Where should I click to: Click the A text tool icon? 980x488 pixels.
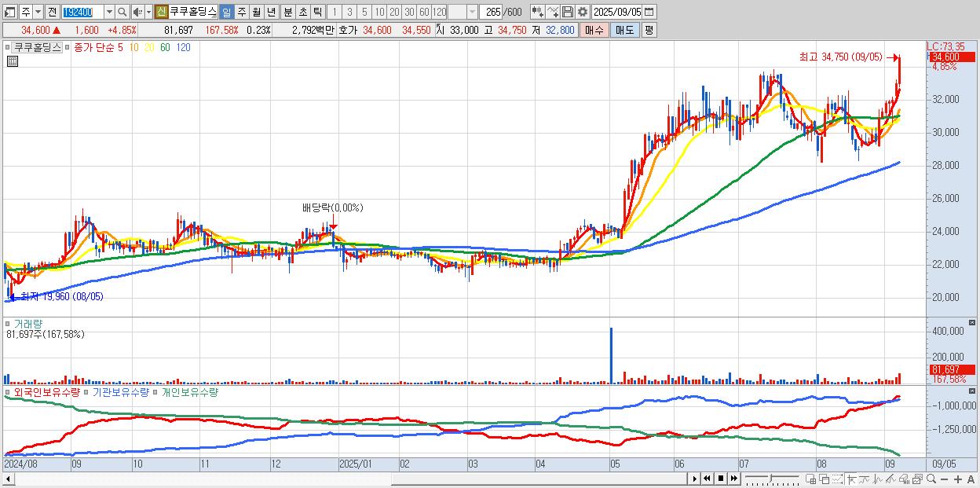click(x=971, y=479)
